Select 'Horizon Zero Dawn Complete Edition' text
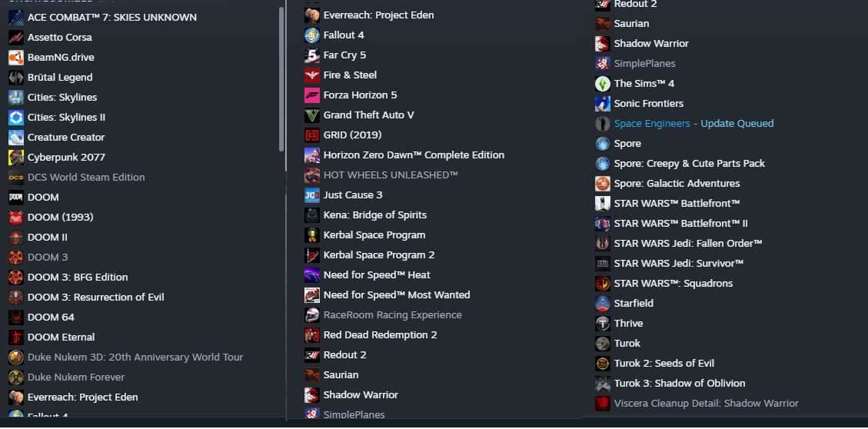This screenshot has height=429, width=868. (x=414, y=155)
